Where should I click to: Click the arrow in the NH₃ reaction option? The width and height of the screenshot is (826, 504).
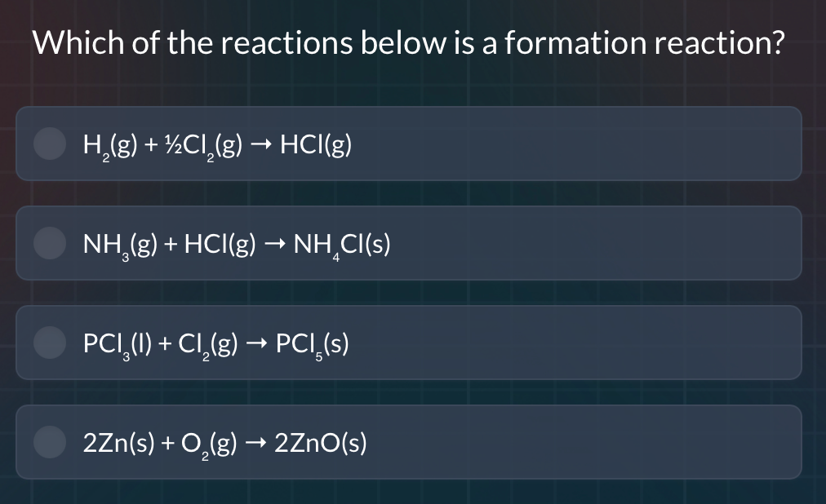pyautogui.click(x=276, y=243)
